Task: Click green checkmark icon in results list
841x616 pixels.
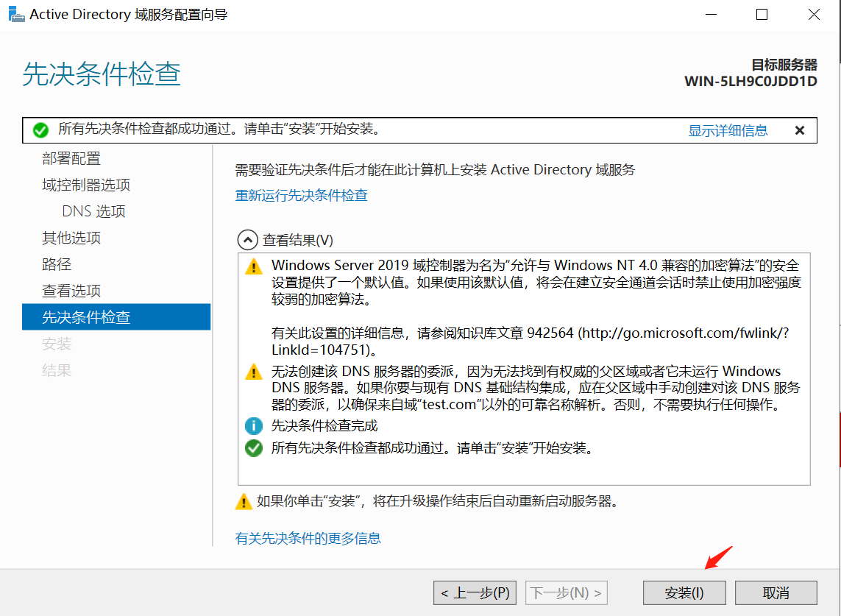Action: tap(253, 447)
